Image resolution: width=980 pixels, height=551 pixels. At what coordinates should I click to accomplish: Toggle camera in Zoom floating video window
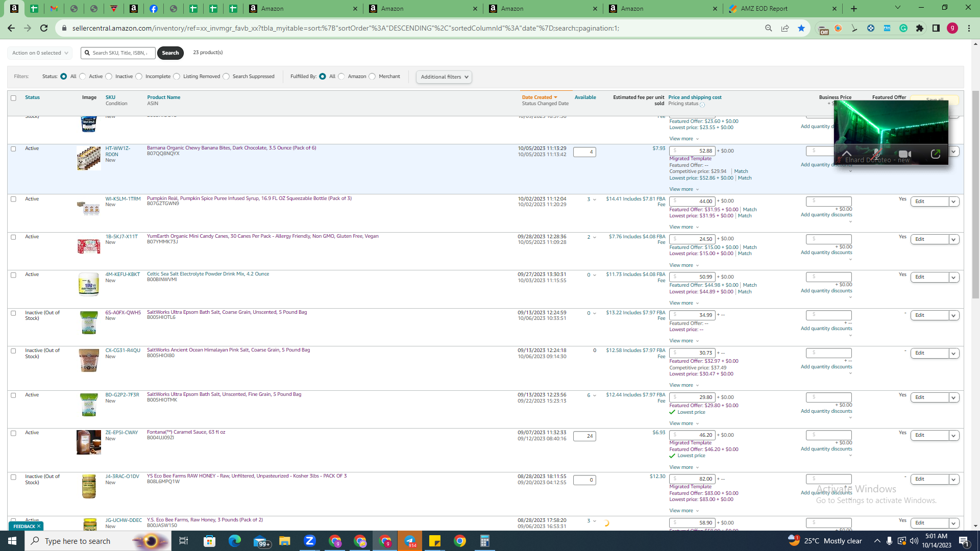pyautogui.click(x=905, y=154)
